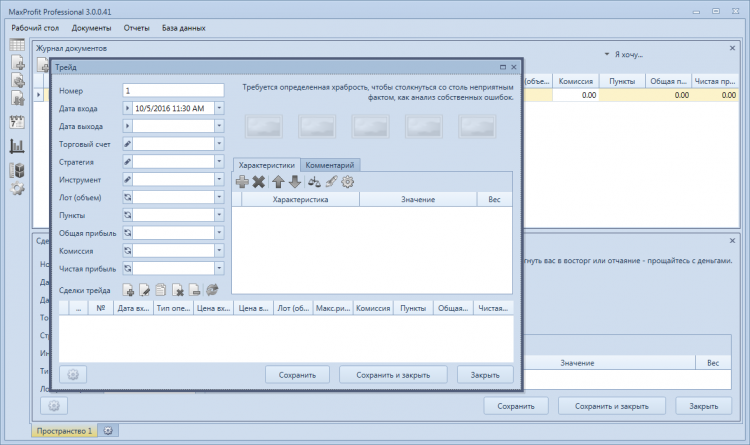The width and height of the screenshot is (750, 445).
Task: Click the Значение column header in dialog
Action: [x=418, y=200]
